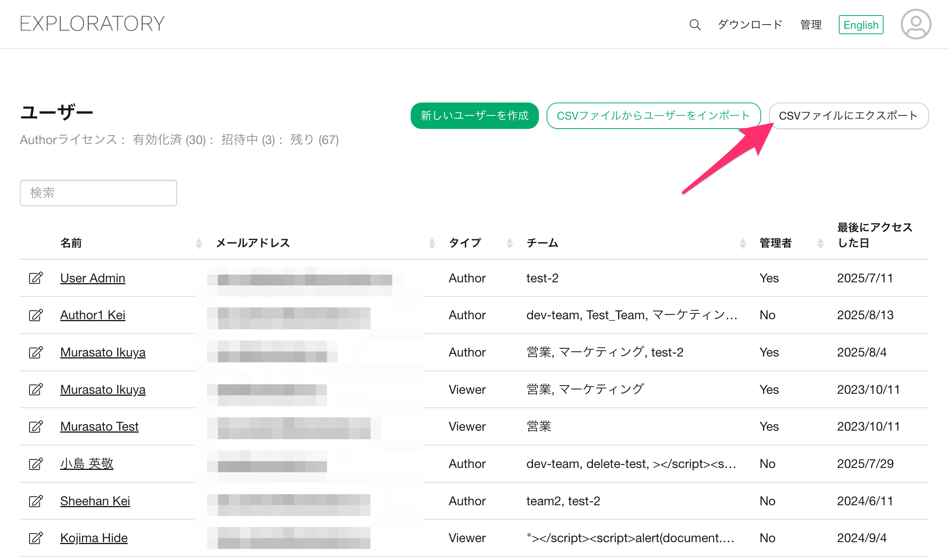Click 新しいユーザーを作成 button
Image resolution: width=948 pixels, height=560 pixels.
pos(474,116)
